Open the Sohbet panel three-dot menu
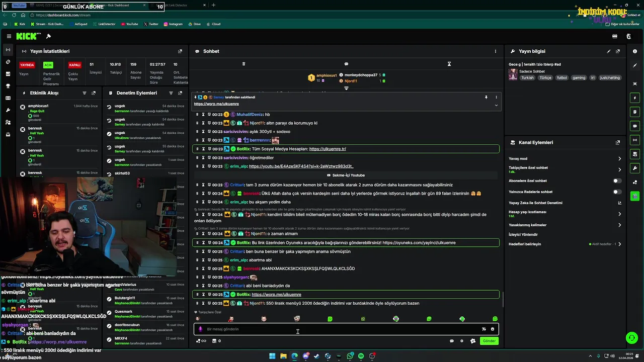This screenshot has height=362, width=644. (496, 51)
